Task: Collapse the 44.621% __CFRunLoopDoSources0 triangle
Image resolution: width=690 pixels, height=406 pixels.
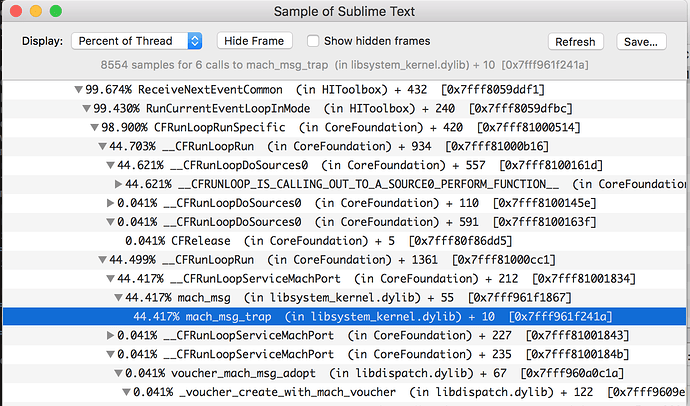Action: coord(110,165)
